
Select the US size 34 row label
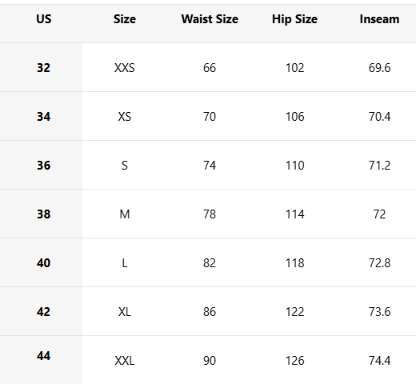click(x=44, y=117)
